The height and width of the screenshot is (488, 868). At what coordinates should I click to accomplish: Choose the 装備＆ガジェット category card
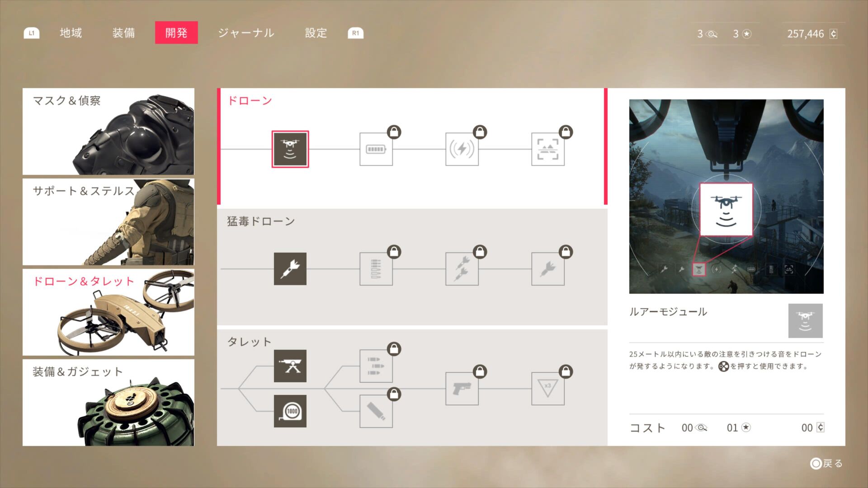[x=108, y=403]
